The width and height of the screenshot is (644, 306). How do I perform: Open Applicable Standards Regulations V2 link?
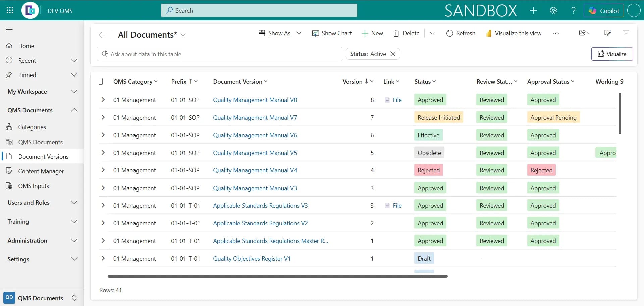(x=260, y=223)
